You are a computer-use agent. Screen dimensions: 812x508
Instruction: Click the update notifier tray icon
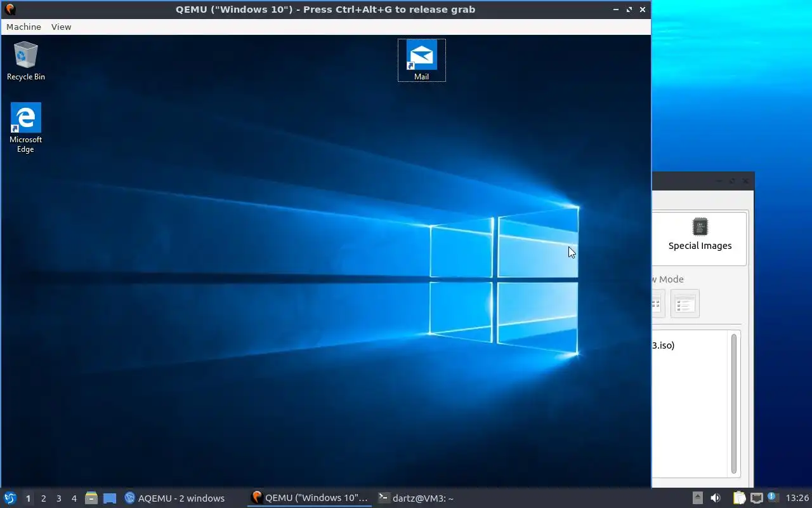click(772, 497)
